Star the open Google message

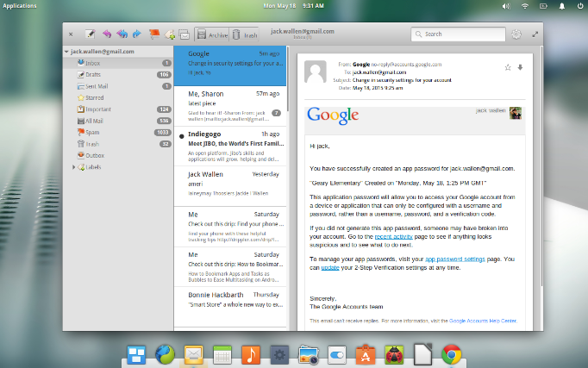[x=508, y=67]
